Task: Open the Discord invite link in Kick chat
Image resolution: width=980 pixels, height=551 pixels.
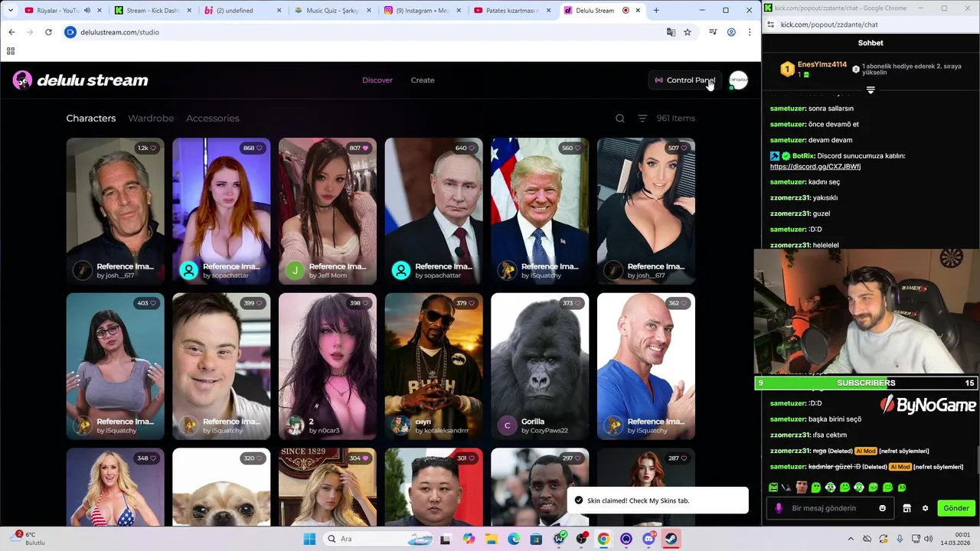Action: 815,167
